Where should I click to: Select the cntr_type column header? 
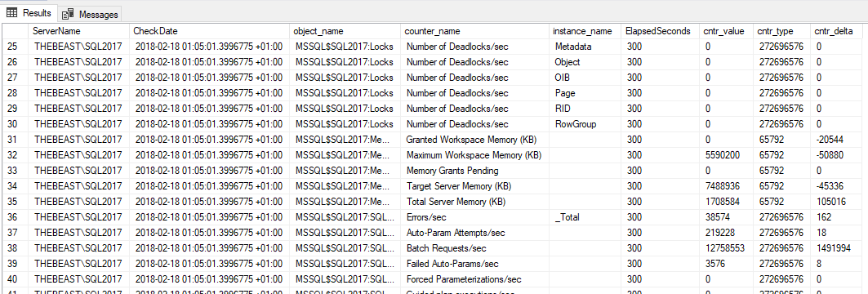click(782, 31)
